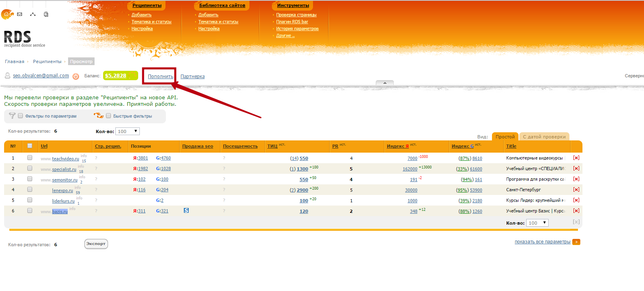Image resolution: width=644 pixels, height=291 pixels.
Task: Check the box for the specialist.ru row
Action: 30,168
